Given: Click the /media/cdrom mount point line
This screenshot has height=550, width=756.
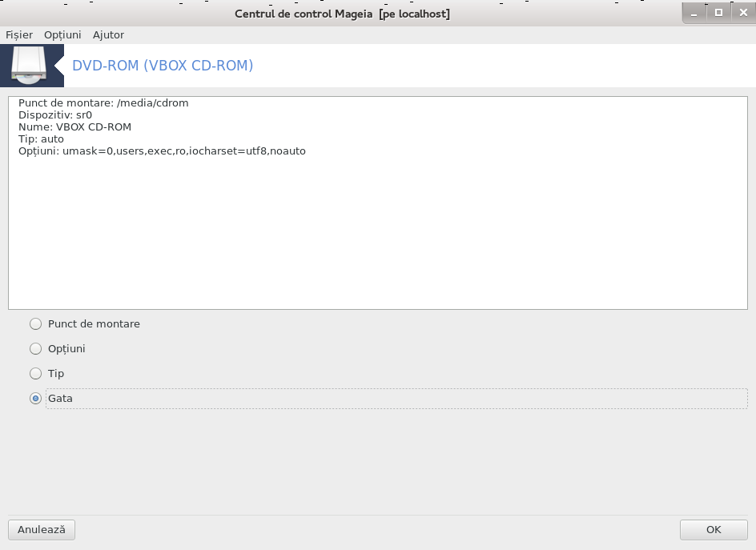Looking at the screenshot, I should coord(103,102).
